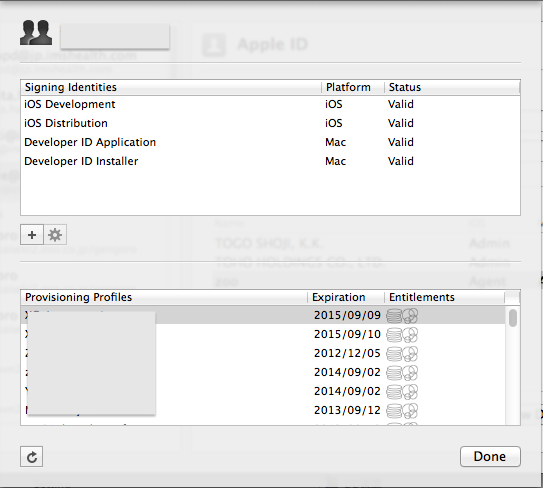
Task: Click the entitlements icons for the 2013/09/12 profile
Action: point(402,411)
